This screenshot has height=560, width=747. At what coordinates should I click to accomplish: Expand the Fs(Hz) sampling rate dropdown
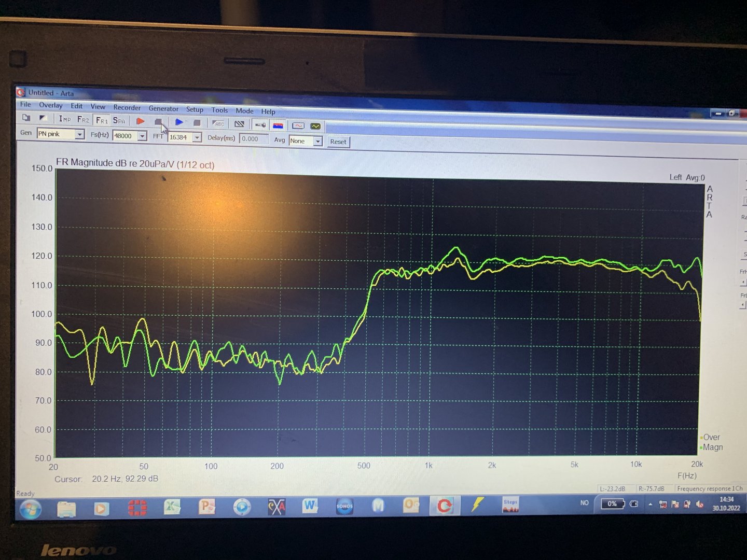[x=142, y=136]
